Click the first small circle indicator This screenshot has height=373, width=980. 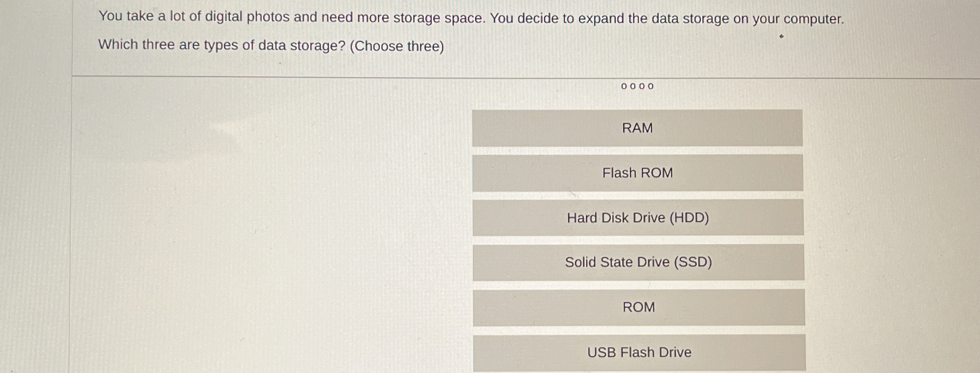tap(623, 87)
